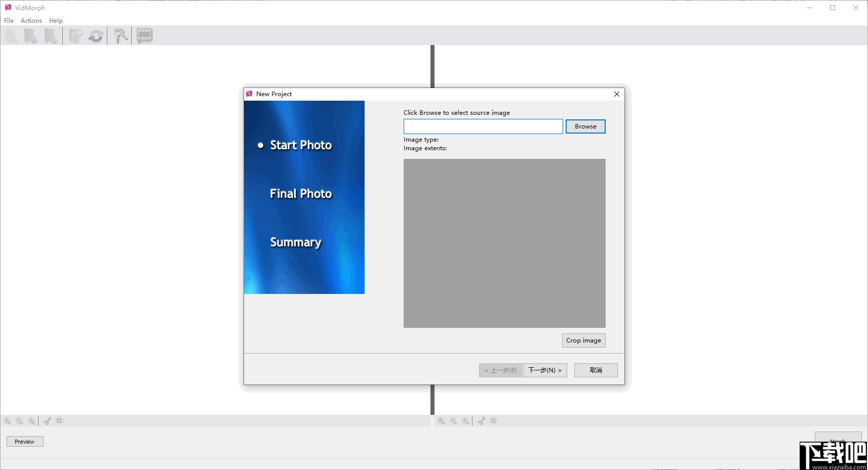Click the keys icon in the toolbar
Screen dimensions: 868x470
[x=121, y=35]
